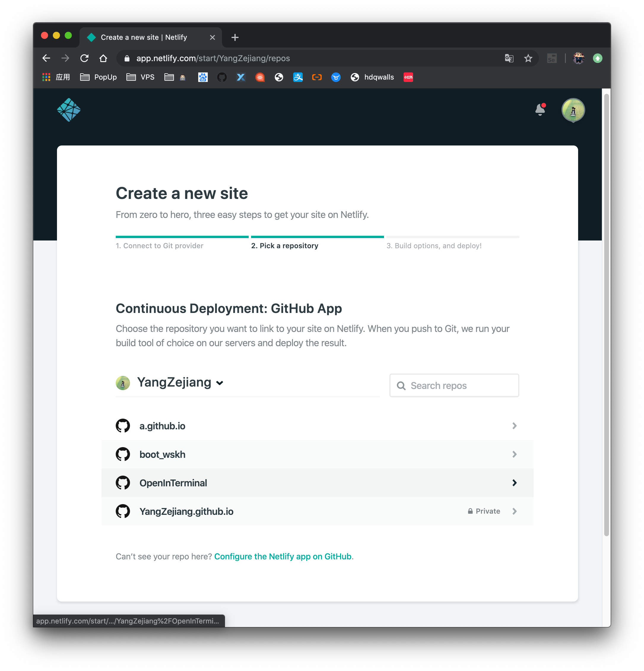Click the YangZejiang avatar beside account name
Screen dimensions: 644x671
(123, 383)
